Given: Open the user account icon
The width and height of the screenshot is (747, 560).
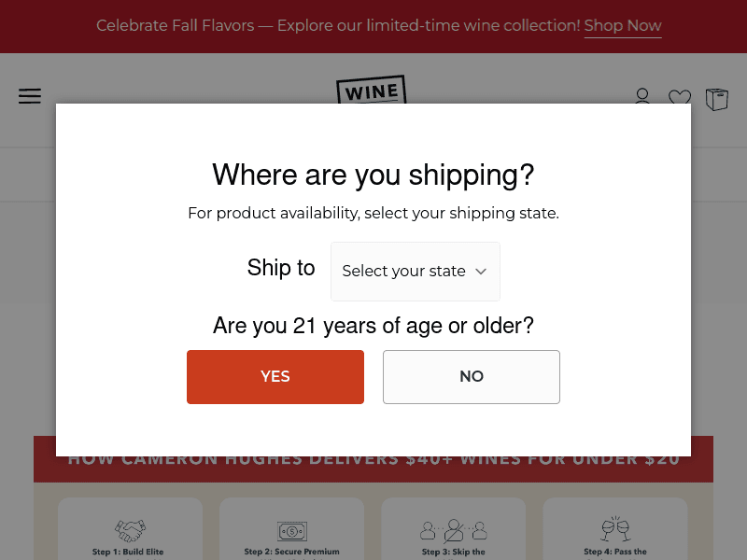Looking at the screenshot, I should tap(642, 96).
